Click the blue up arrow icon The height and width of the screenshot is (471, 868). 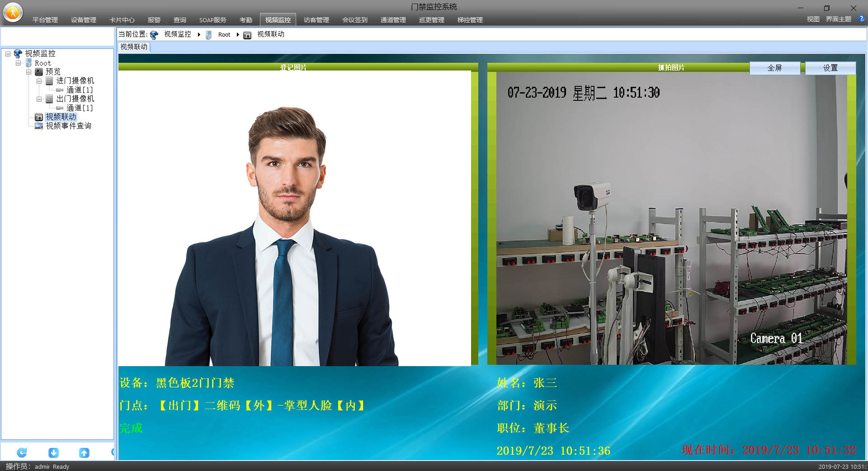click(x=84, y=452)
